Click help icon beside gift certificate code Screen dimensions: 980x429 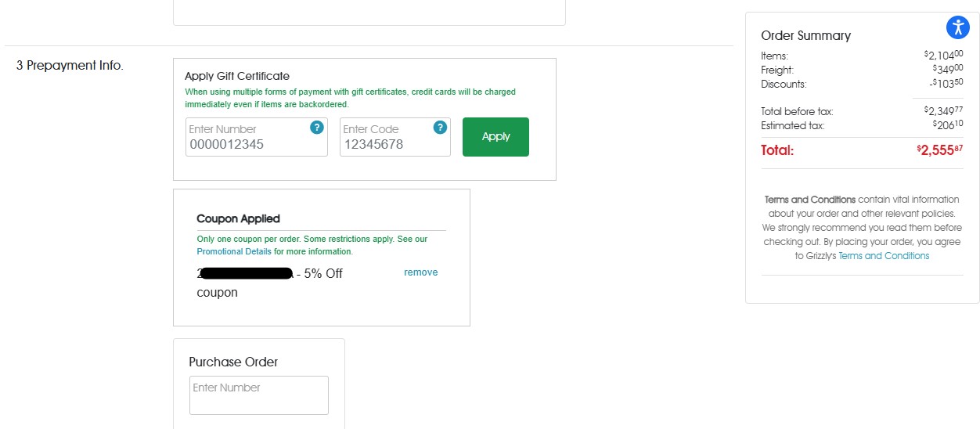440,128
